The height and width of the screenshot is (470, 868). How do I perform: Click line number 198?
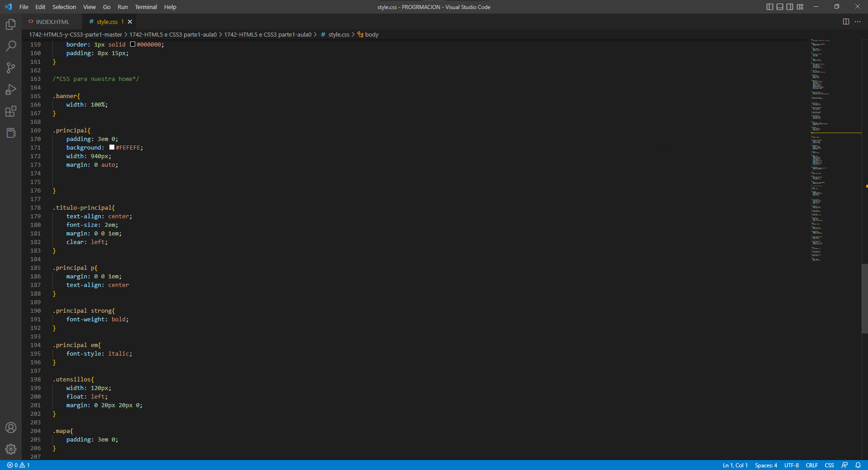click(35, 379)
